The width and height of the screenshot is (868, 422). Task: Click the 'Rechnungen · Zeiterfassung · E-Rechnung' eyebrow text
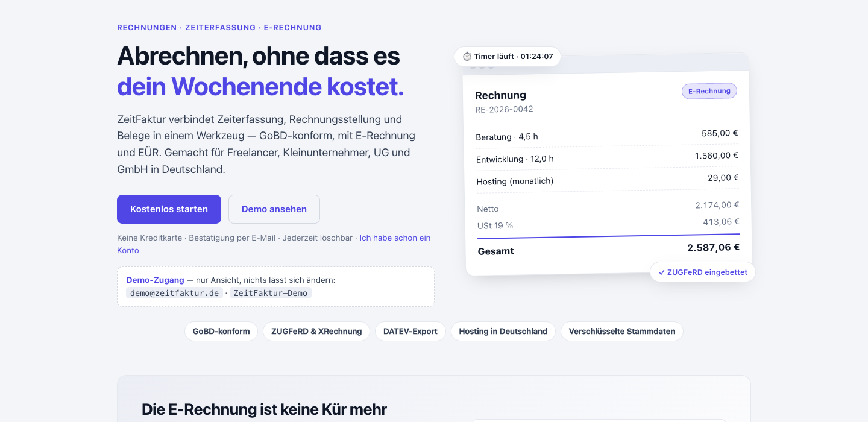[219, 28]
